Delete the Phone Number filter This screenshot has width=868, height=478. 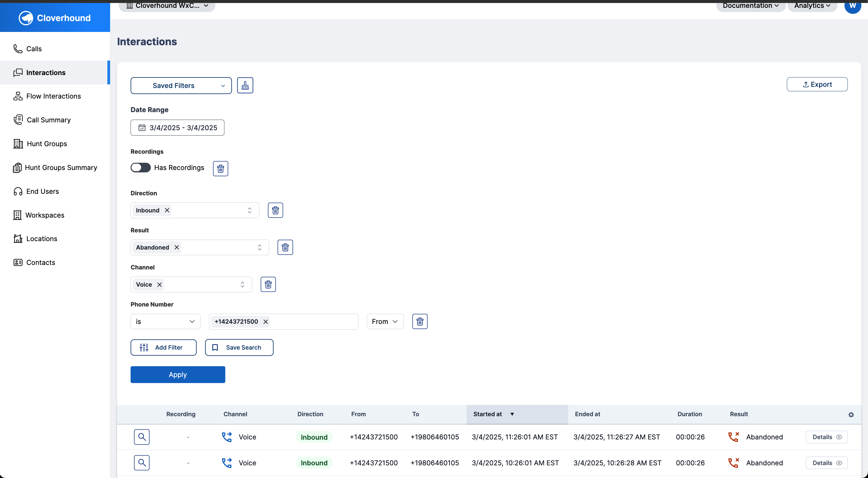(x=420, y=322)
